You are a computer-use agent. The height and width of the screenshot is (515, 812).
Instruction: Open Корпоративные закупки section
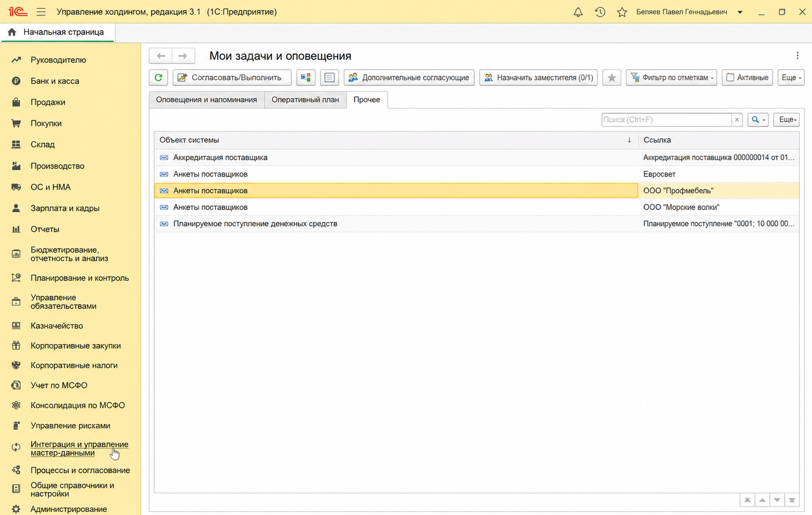[75, 346]
